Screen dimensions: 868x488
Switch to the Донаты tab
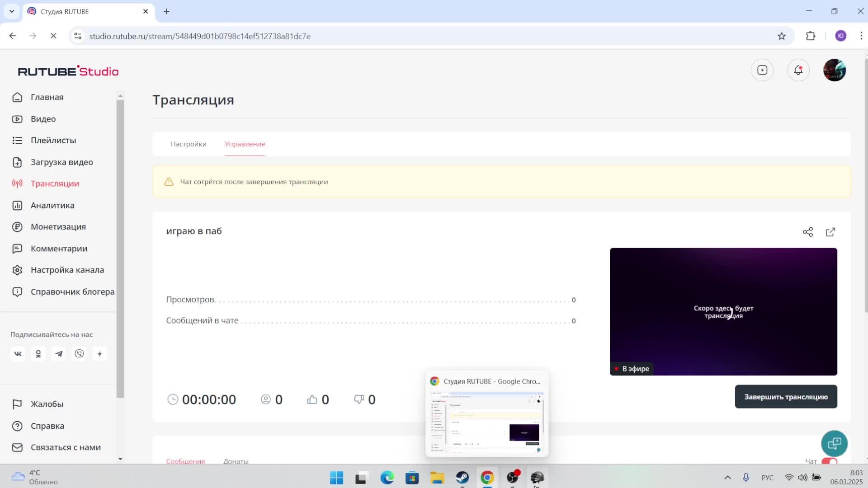pos(236,461)
